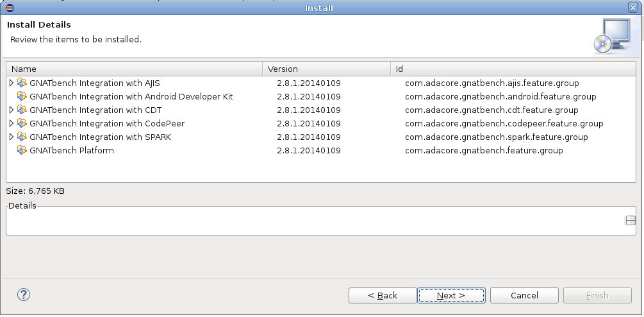
Task: Click the com.adacore.gnatbench.spark.feature.group id
Action: pos(497,137)
